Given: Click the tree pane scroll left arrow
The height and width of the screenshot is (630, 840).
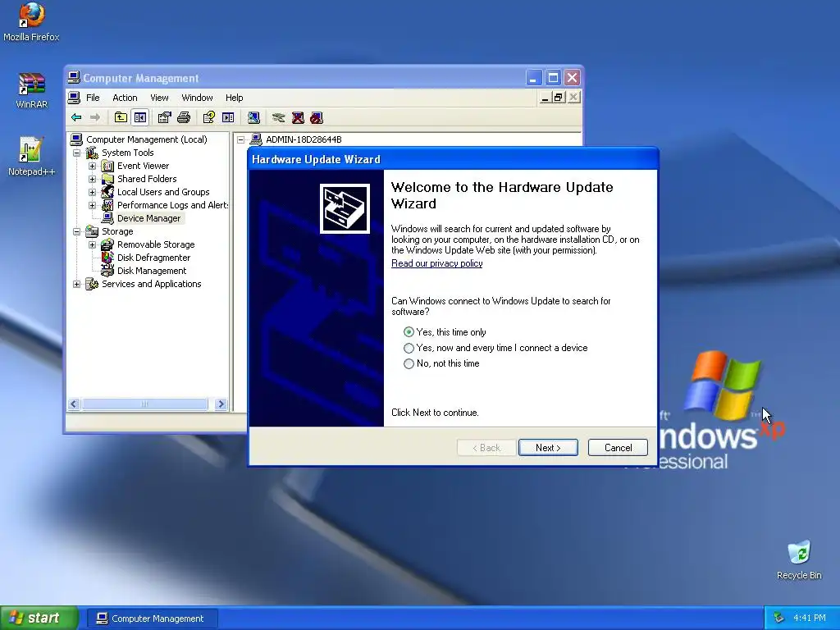Looking at the screenshot, I should coord(74,404).
